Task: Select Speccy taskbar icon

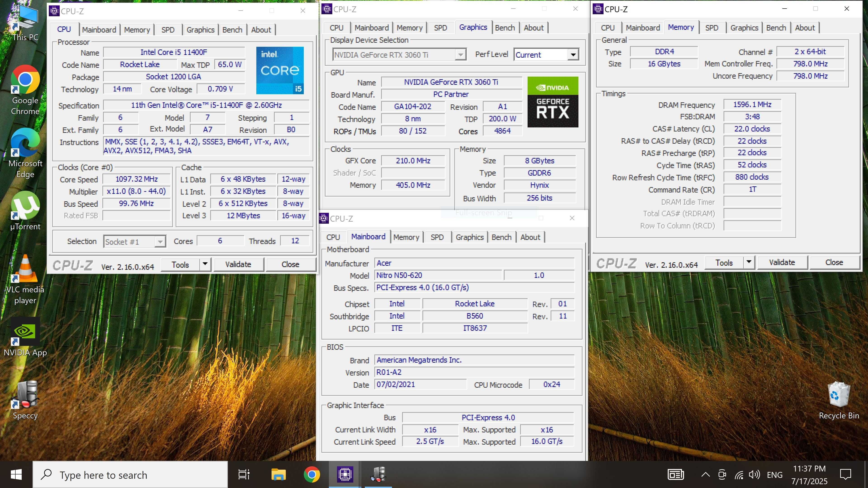Action: 378,474
